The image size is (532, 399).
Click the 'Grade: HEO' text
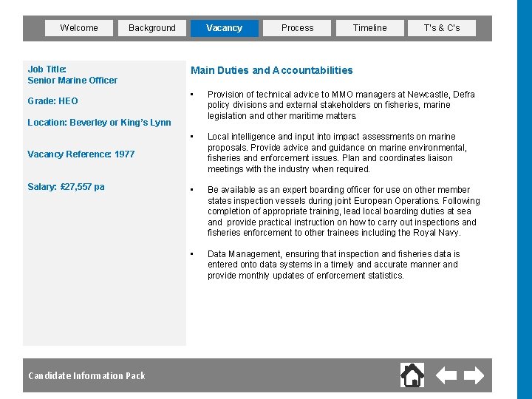coord(53,101)
